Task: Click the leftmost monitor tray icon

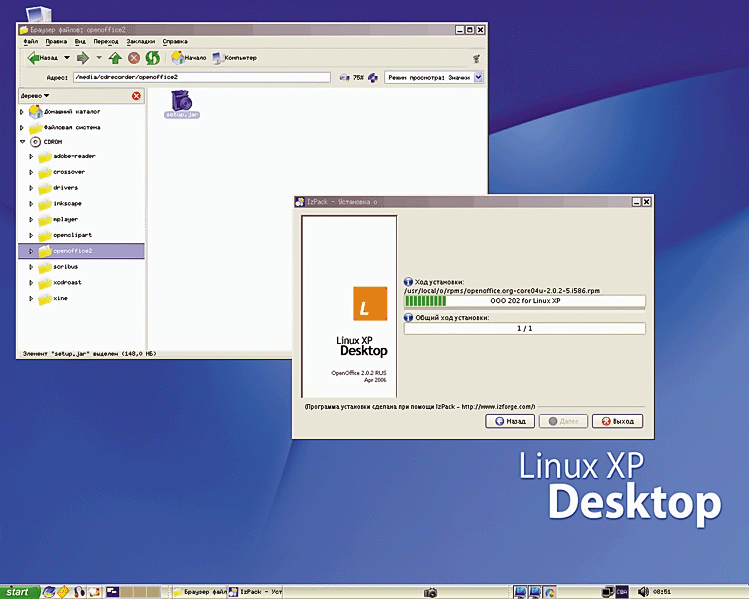Action: click(520, 592)
